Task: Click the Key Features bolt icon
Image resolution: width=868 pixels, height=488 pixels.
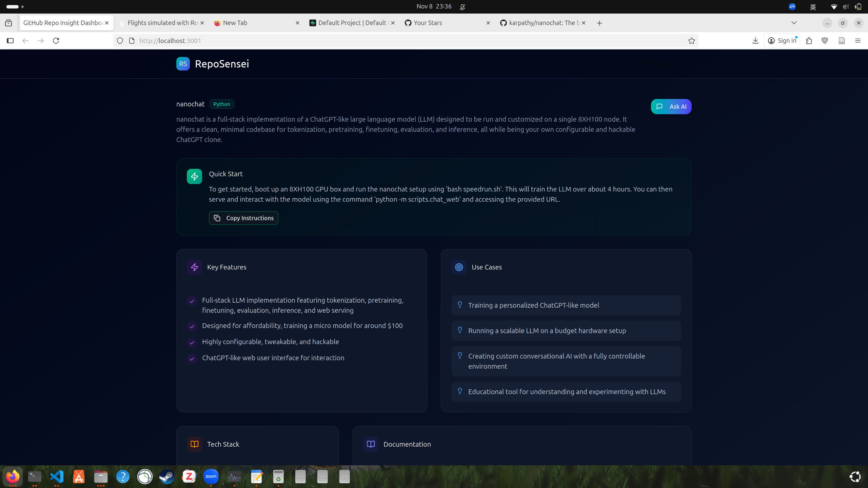Action: click(x=194, y=267)
